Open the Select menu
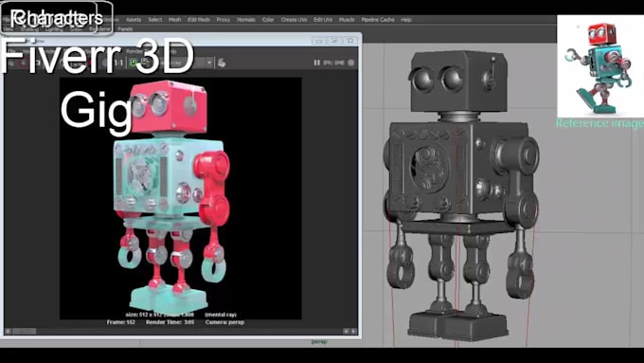Viewport: 644px width, 363px height. click(154, 20)
